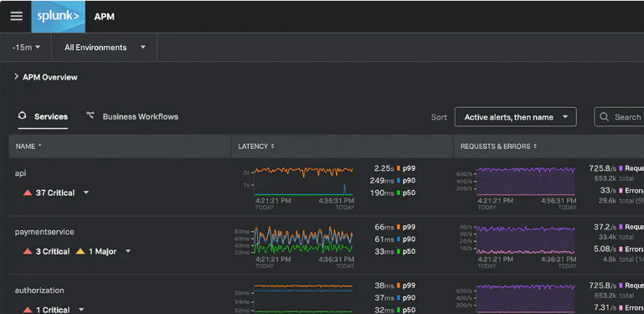Screen dimensions: 644x314
Task: Click the 190ms p50 value for api
Action: [382, 193]
